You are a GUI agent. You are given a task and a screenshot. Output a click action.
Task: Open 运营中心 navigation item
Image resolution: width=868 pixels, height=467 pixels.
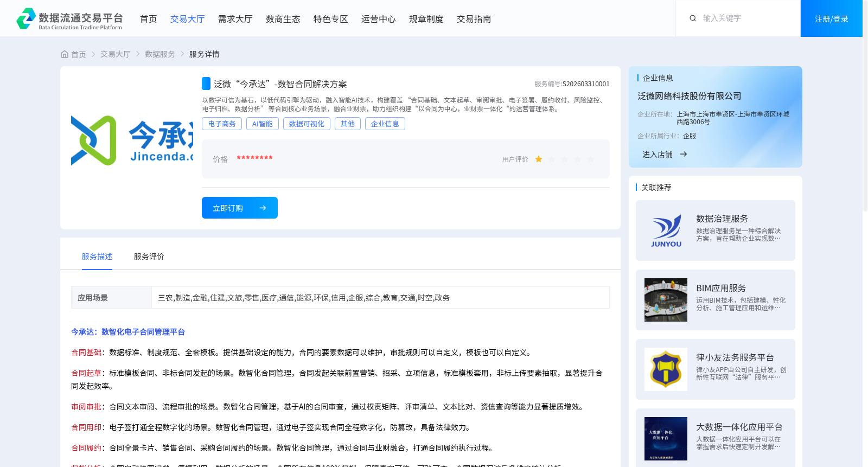(x=379, y=19)
